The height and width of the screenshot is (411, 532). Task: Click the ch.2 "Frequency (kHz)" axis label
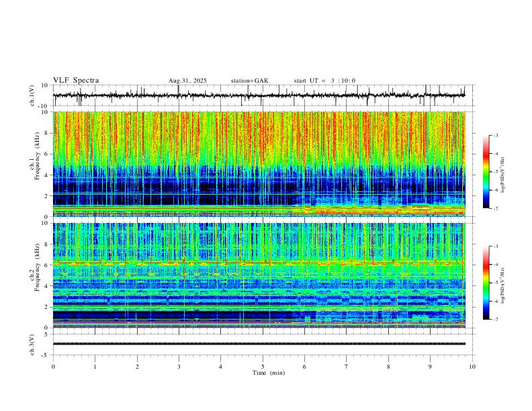click(37, 267)
